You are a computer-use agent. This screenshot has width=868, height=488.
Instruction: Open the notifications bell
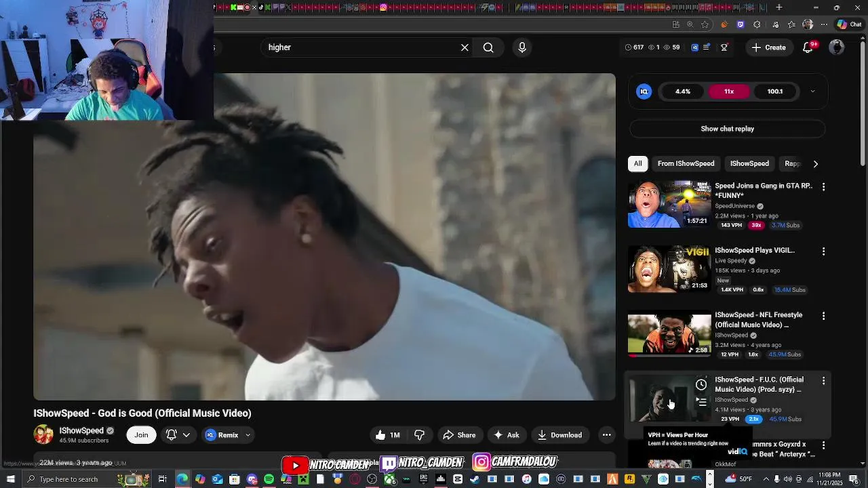coord(808,47)
